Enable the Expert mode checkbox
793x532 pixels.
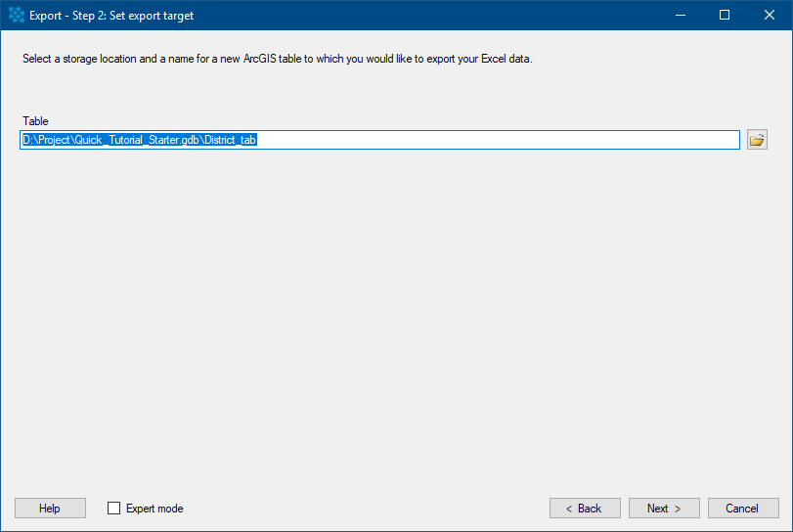[x=113, y=509]
